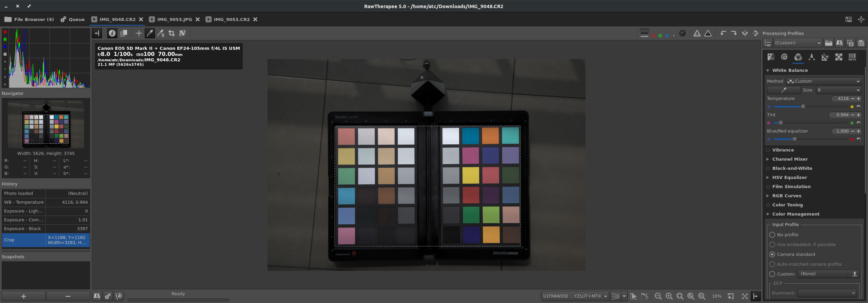Select the white balance spot picker tool
Viewport: 868px width, 303px height.
pyautogui.click(x=150, y=33)
